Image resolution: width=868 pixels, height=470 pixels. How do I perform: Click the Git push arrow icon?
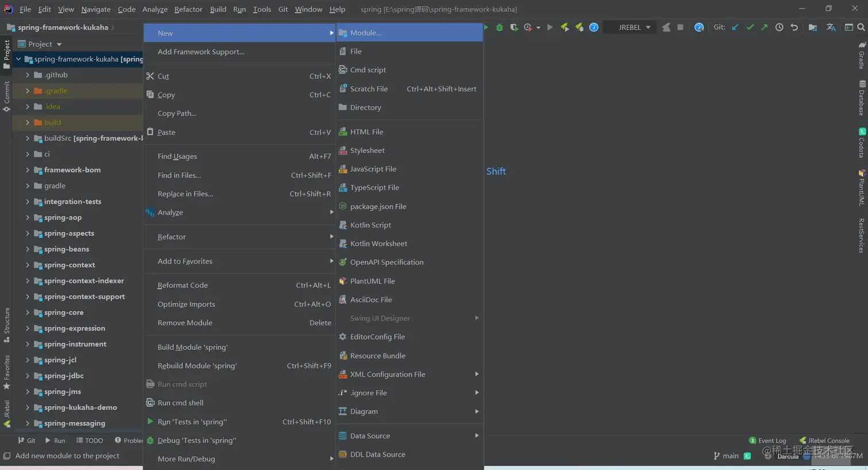764,28
